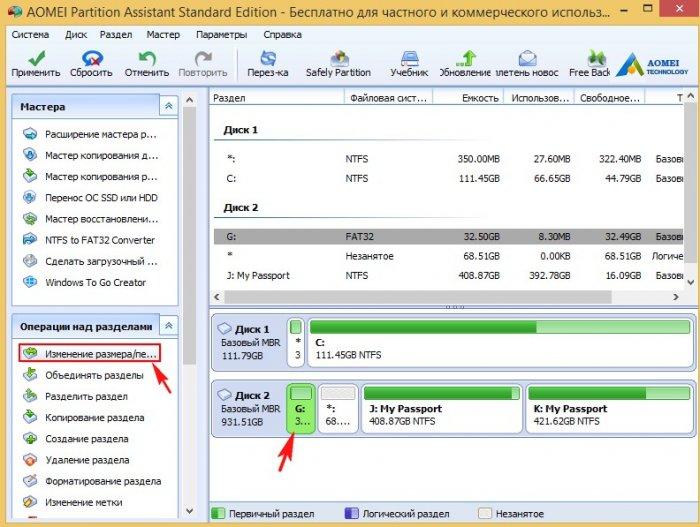The image size is (700, 527).
Task: Open Сделать загрузочный носитель wizard
Action: point(90,261)
